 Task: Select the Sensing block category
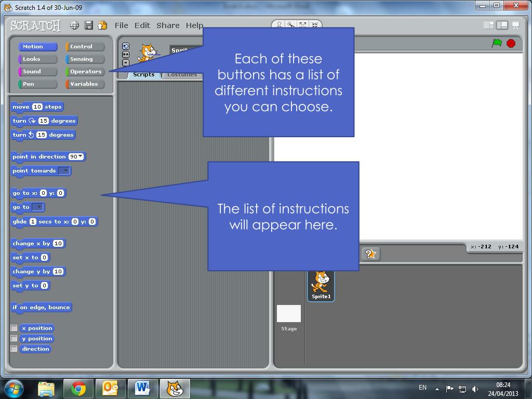pos(85,59)
